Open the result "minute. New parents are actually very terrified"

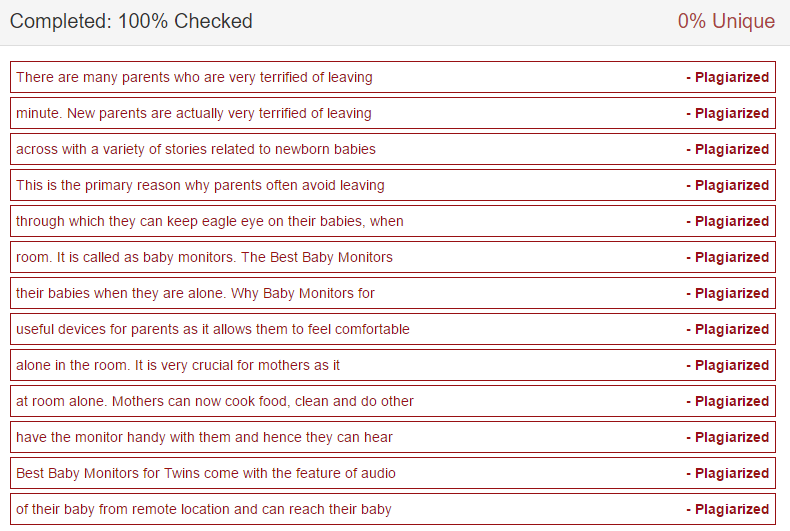point(194,113)
